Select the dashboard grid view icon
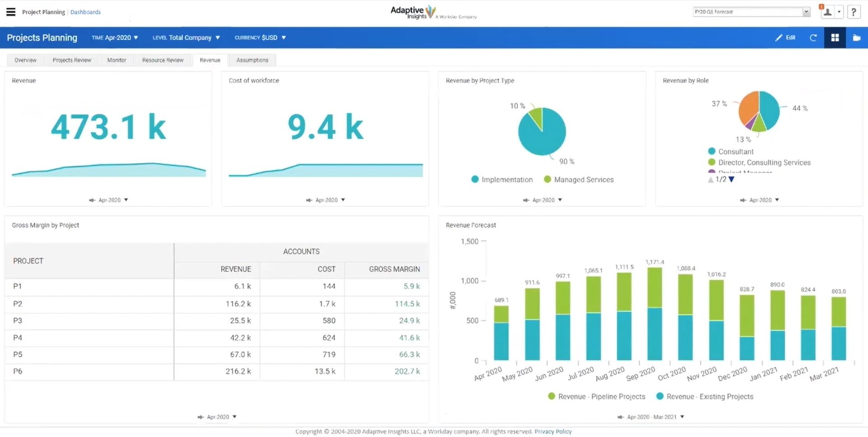Screen dimensions: 868x437 pos(834,38)
